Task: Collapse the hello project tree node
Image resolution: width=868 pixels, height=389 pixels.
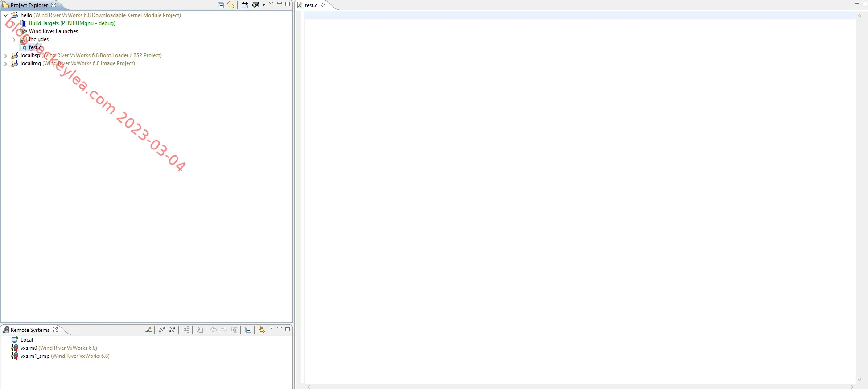Action: pos(5,15)
